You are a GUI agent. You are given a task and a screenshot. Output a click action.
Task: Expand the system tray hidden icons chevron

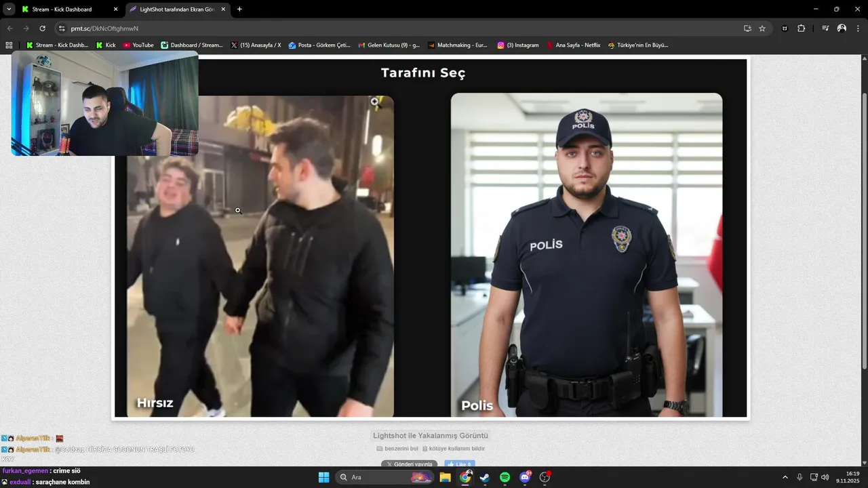785,477
